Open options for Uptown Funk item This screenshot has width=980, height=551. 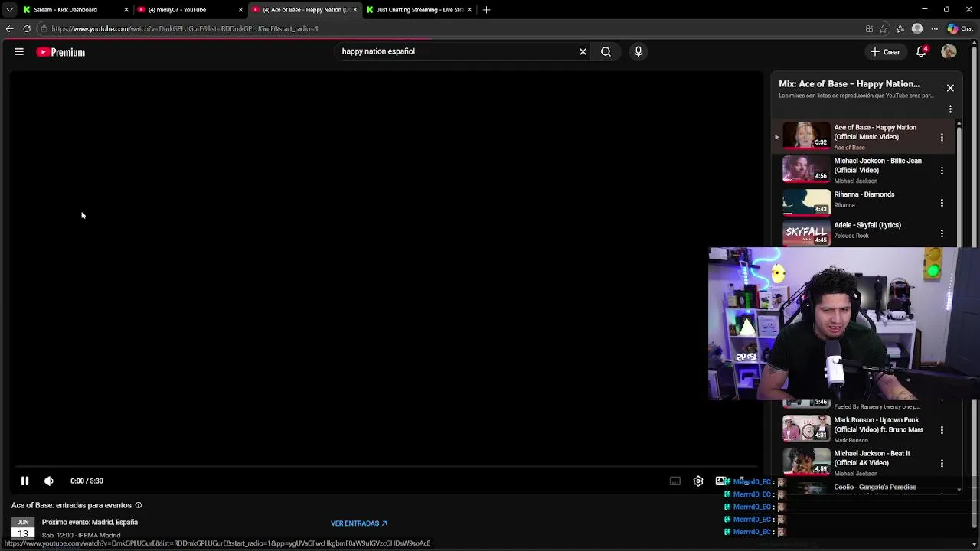pyautogui.click(x=942, y=430)
